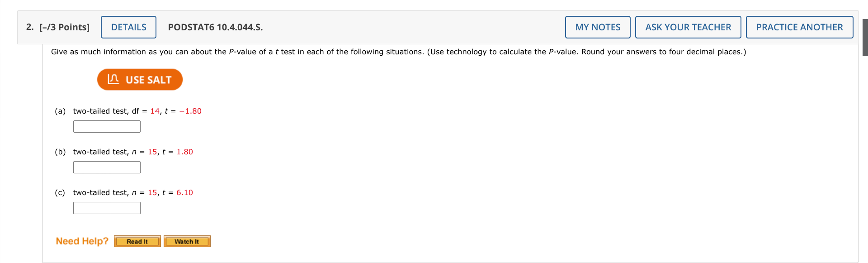Select the answer box for part (a)
The image size is (868, 263).
[x=107, y=126]
